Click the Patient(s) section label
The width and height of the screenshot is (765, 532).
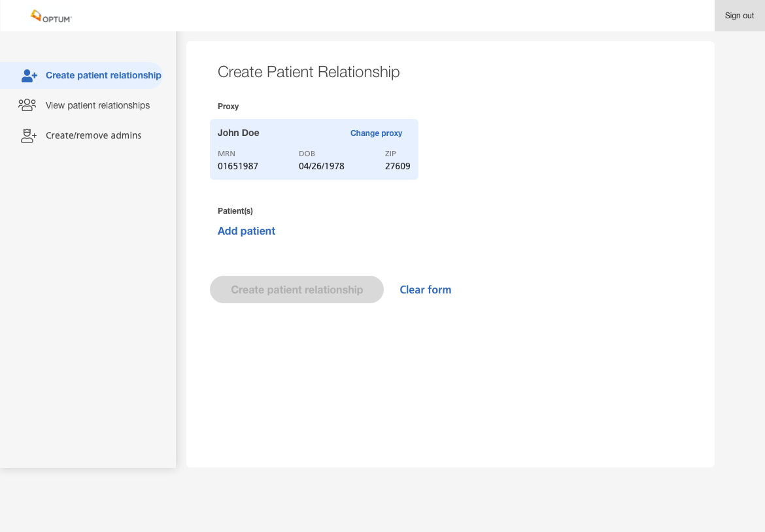click(235, 211)
